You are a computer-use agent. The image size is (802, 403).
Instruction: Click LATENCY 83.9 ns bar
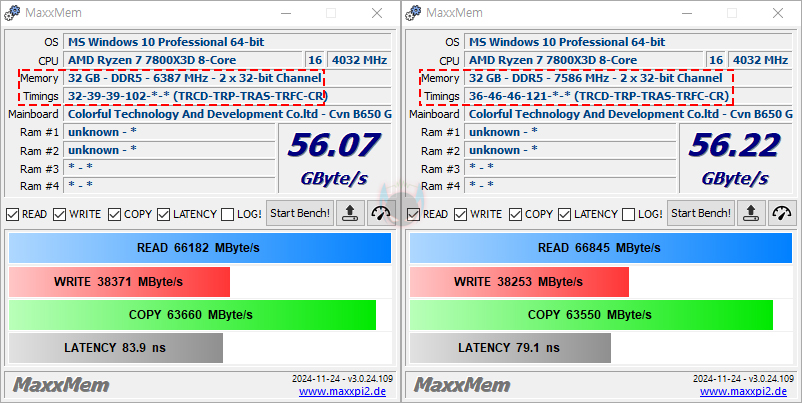[116, 348]
